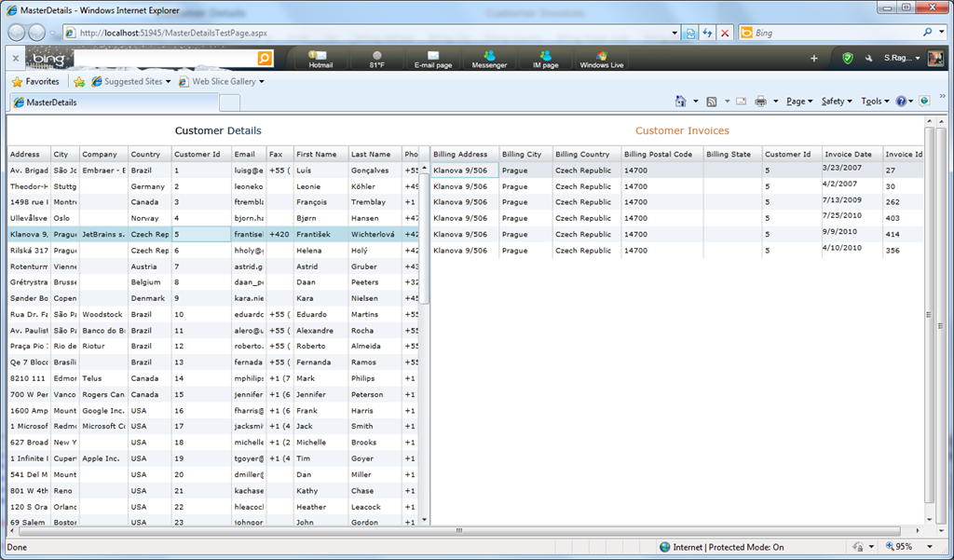Click the Invoice Date column header
954x560 pixels.
[x=852, y=155]
